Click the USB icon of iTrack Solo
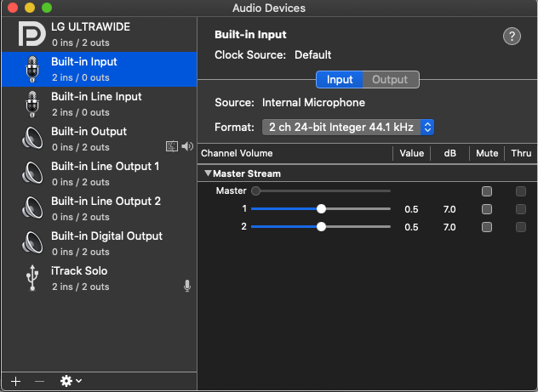The image size is (538, 392). tap(32, 278)
